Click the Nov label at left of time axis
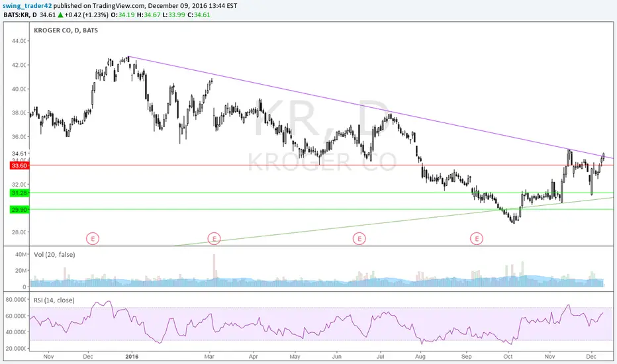The image size is (617, 364). click(48, 357)
